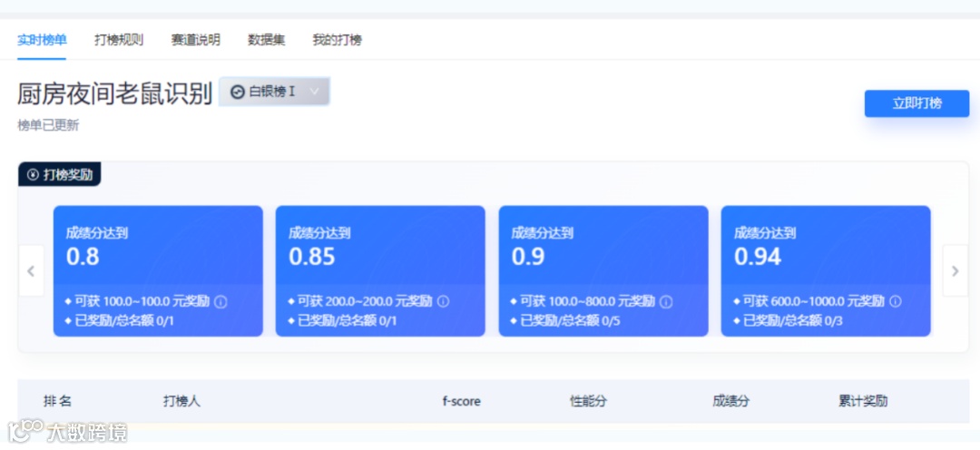The width and height of the screenshot is (980, 450).
Task: Select the 0.94 score reward card
Action: [826, 271]
